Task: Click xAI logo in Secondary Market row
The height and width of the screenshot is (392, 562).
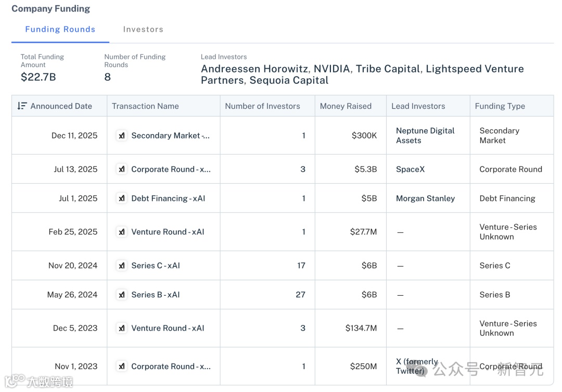Action: click(122, 135)
